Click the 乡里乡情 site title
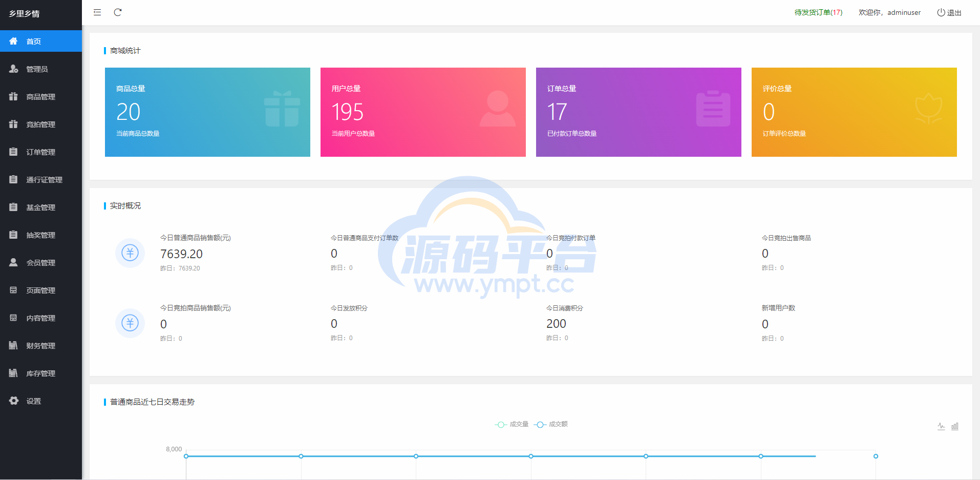The width and height of the screenshot is (980, 480). point(24,13)
